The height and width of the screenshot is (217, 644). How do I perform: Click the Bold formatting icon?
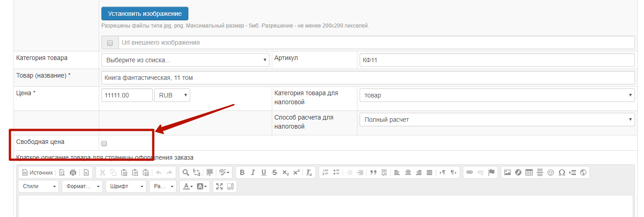242,172
